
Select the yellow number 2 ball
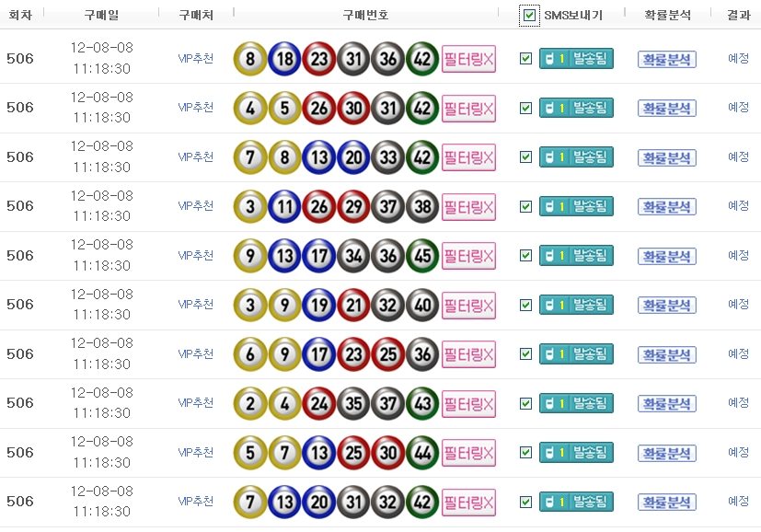250,403
